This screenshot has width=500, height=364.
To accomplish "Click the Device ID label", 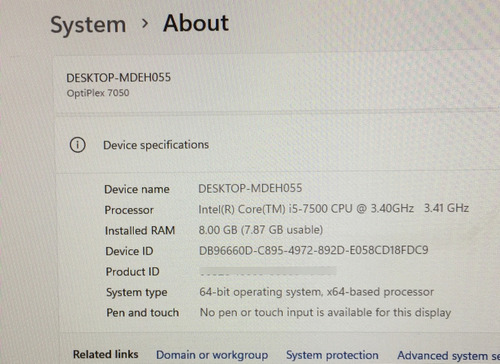I will click(x=129, y=251).
